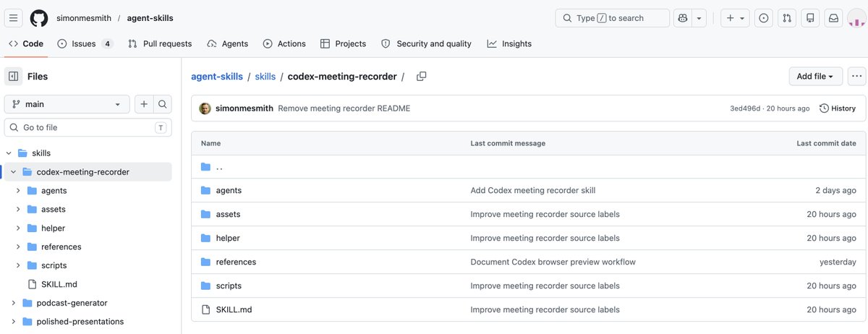
Task: Open repositories icon in top header
Action: point(810,18)
